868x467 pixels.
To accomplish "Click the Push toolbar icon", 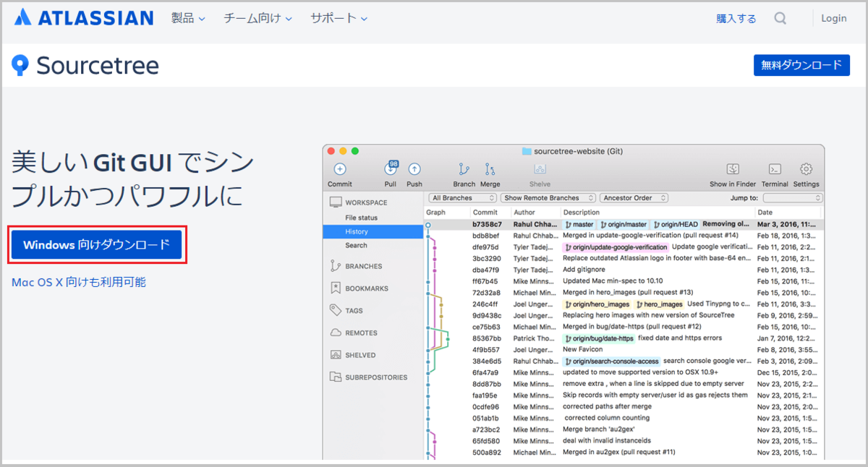I will 414,169.
